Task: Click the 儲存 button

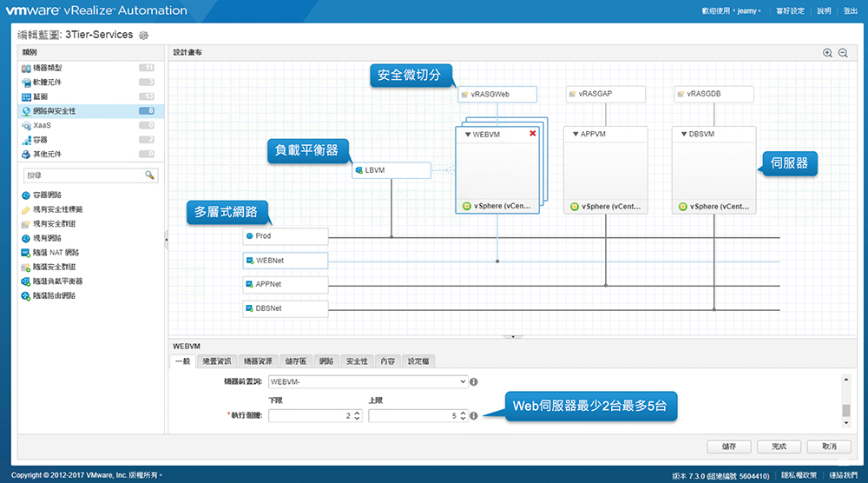Action: (729, 447)
